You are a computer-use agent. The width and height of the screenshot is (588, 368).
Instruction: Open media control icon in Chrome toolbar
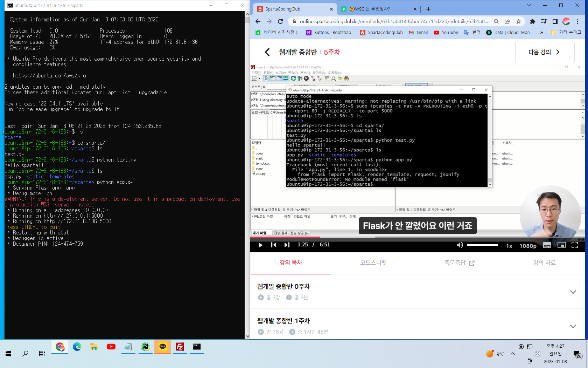(544, 21)
